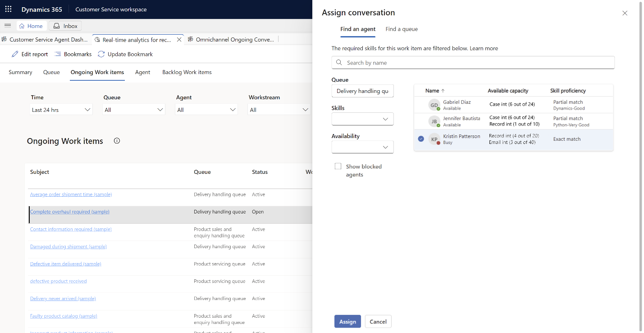Click the JB avatar for Jennifer Bautista
This screenshot has width=644, height=333.
[434, 121]
